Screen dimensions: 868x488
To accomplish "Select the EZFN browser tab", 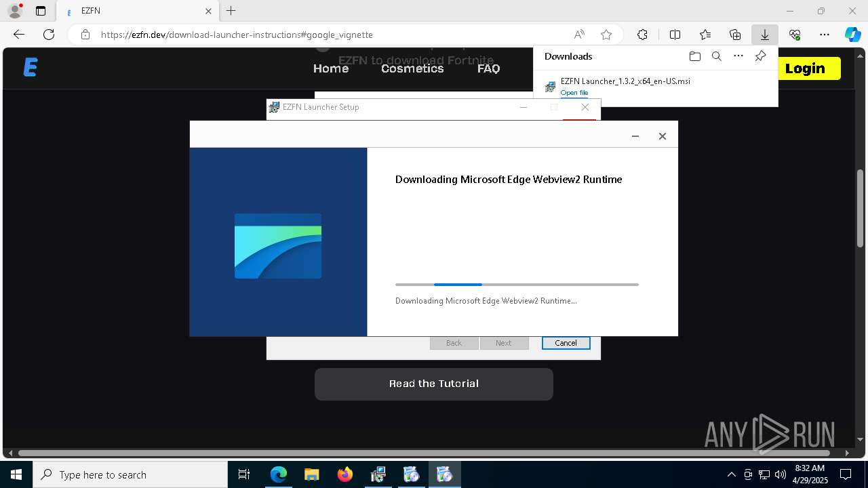I will 139,11.
